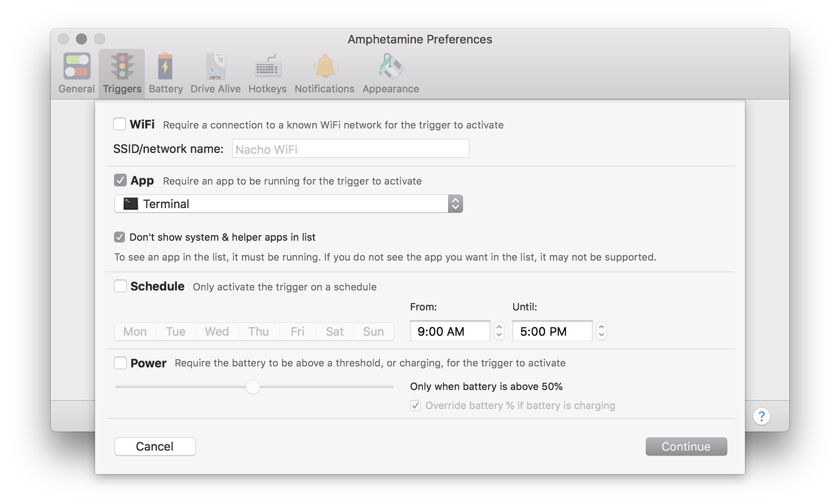Image resolution: width=840 pixels, height=504 pixels.
Task: Toggle the Tue day button
Action: click(x=176, y=332)
